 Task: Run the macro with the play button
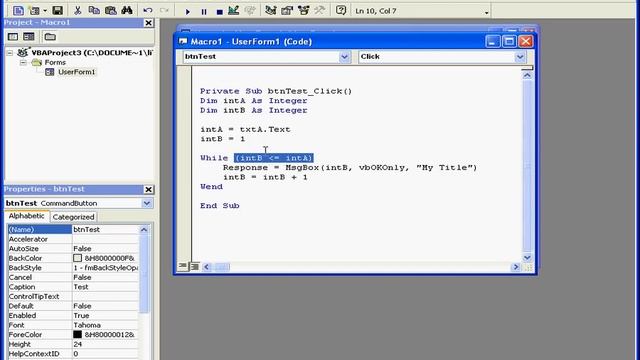coord(187,11)
